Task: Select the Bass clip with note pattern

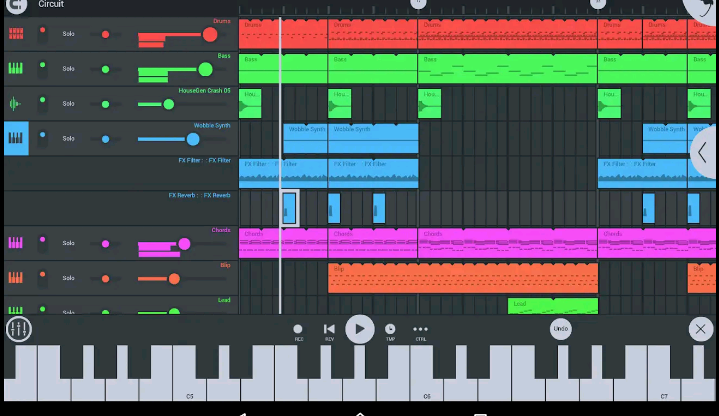Action: click(507, 69)
